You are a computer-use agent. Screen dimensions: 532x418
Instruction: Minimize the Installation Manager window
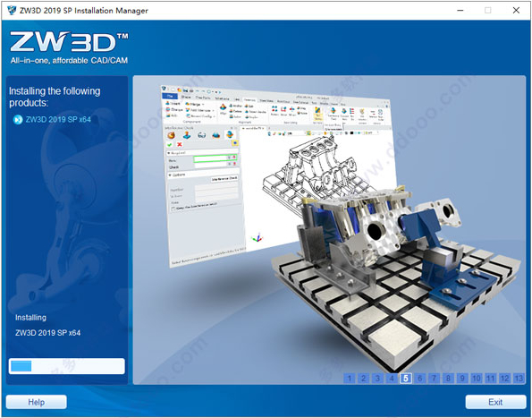(x=460, y=10)
